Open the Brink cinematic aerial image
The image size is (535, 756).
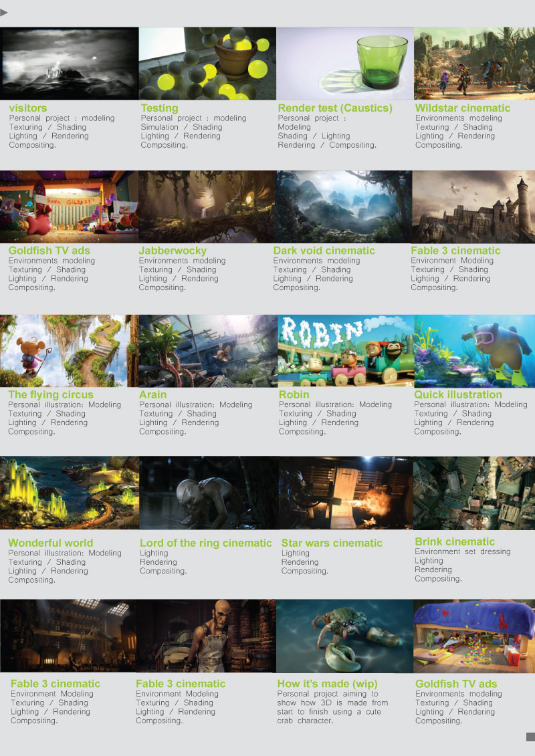pyautogui.click(x=474, y=493)
